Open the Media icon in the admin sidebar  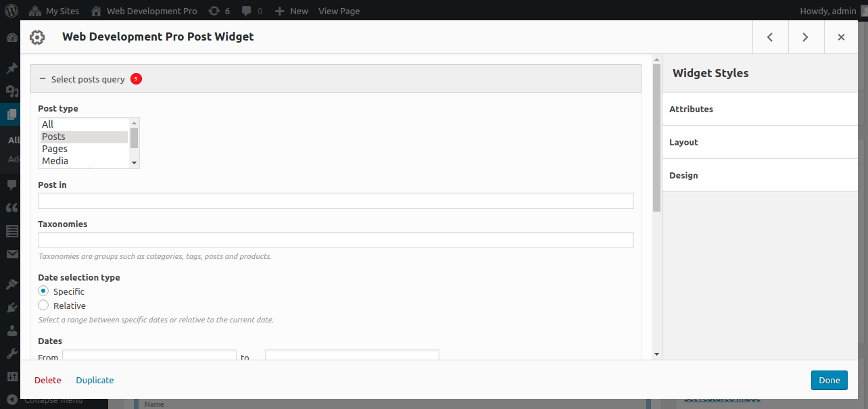11,91
